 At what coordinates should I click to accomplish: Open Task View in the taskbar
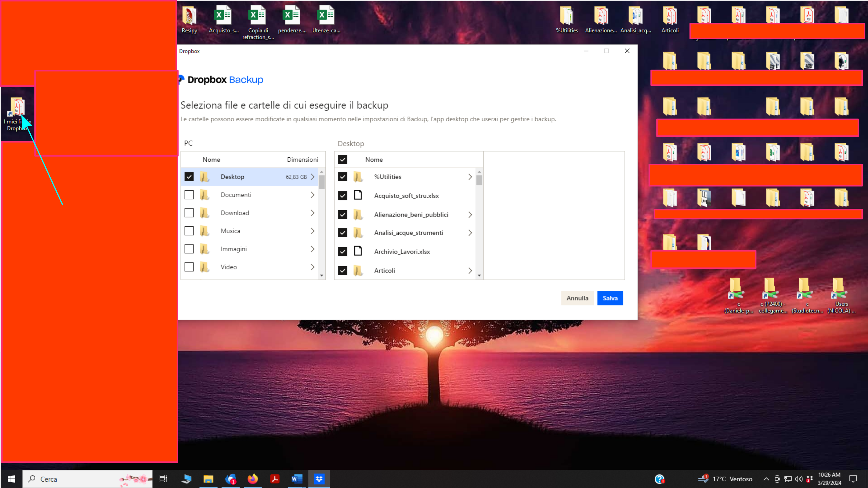tap(163, 478)
